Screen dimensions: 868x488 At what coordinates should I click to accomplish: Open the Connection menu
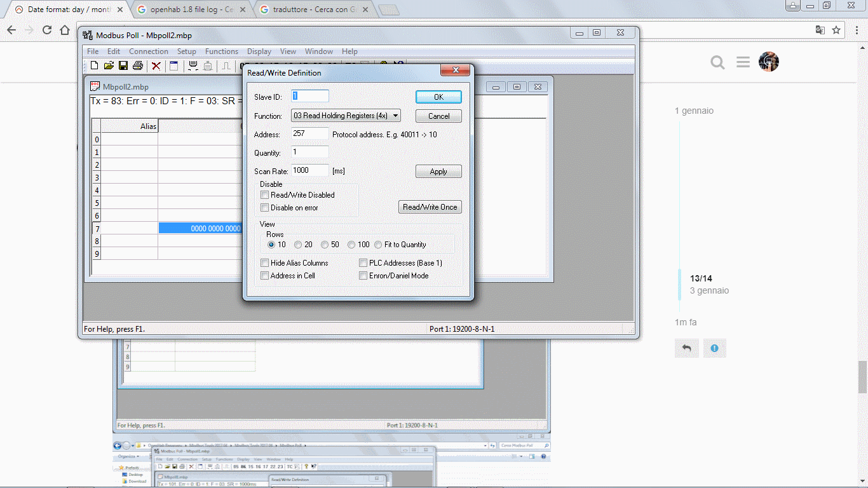149,51
